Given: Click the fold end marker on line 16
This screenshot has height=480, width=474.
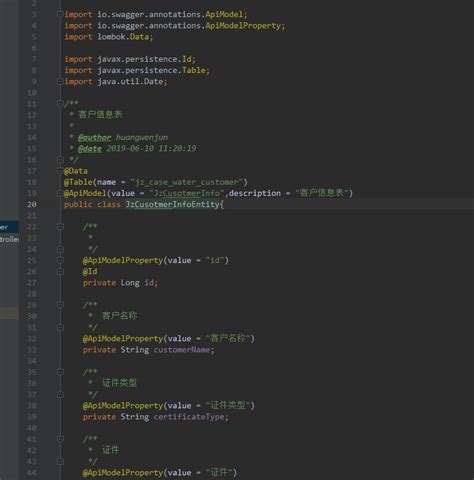Looking at the screenshot, I should [60, 160].
